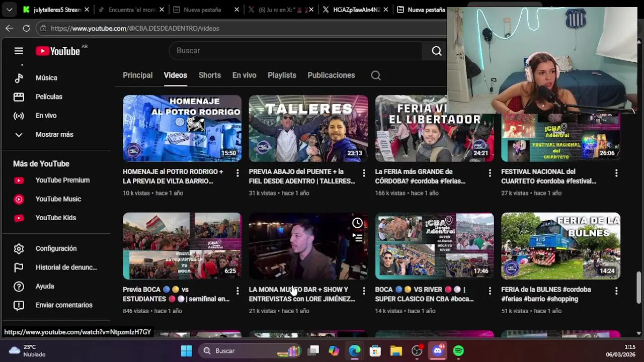This screenshot has height=362, width=644.
Task: Click the browser address bar URL
Action: (135, 29)
